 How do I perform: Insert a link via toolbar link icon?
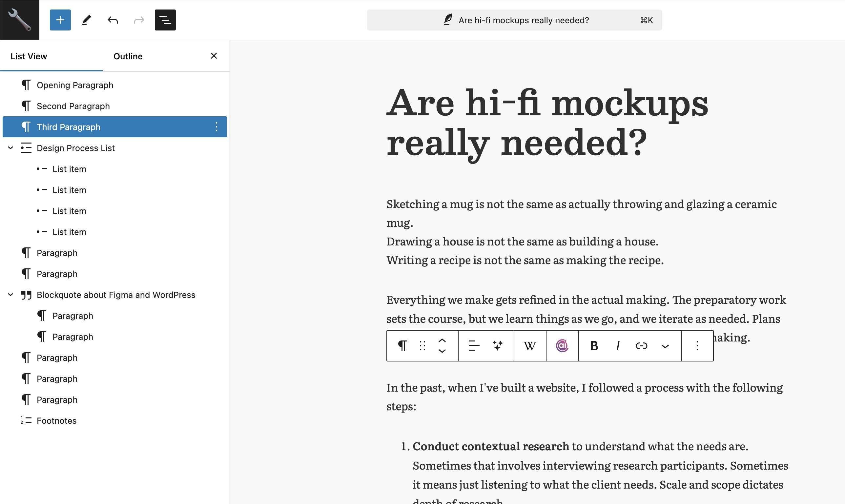[x=641, y=346]
